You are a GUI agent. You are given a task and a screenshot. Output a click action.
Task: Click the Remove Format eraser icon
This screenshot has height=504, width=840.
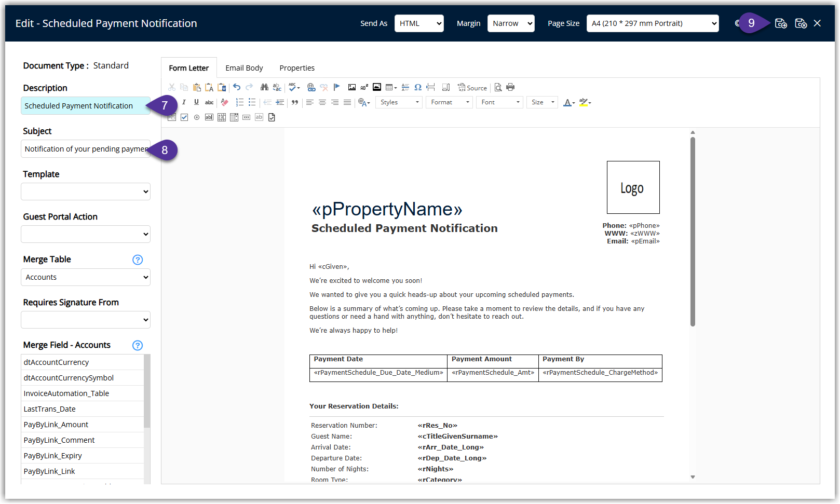tap(224, 102)
